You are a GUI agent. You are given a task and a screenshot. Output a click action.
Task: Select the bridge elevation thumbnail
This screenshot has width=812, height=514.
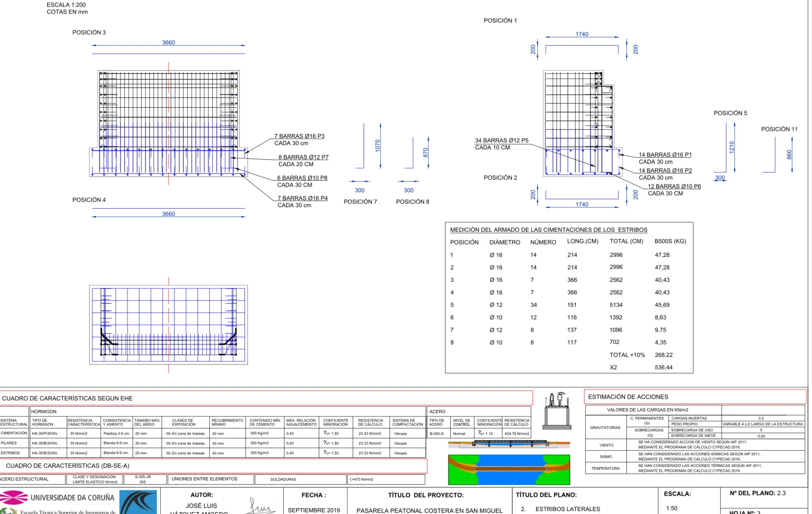click(x=509, y=444)
